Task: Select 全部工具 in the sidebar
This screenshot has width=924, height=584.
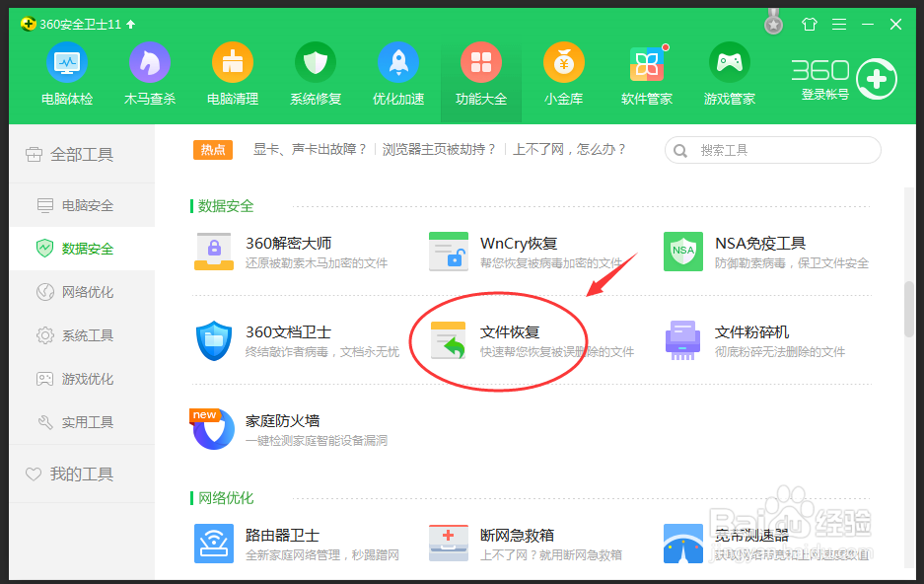Action: (x=82, y=155)
